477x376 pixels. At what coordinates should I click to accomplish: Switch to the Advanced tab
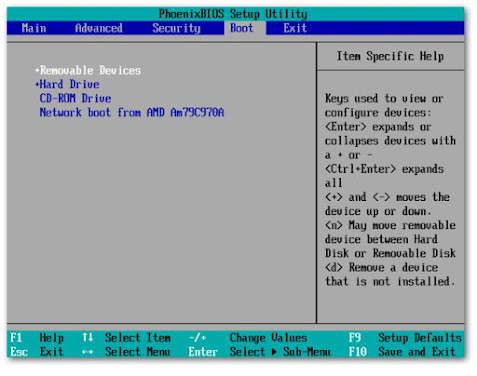(99, 28)
